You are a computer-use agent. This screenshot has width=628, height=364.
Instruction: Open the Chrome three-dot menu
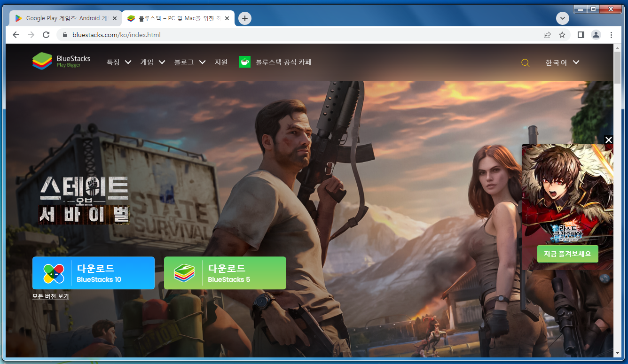[611, 35]
